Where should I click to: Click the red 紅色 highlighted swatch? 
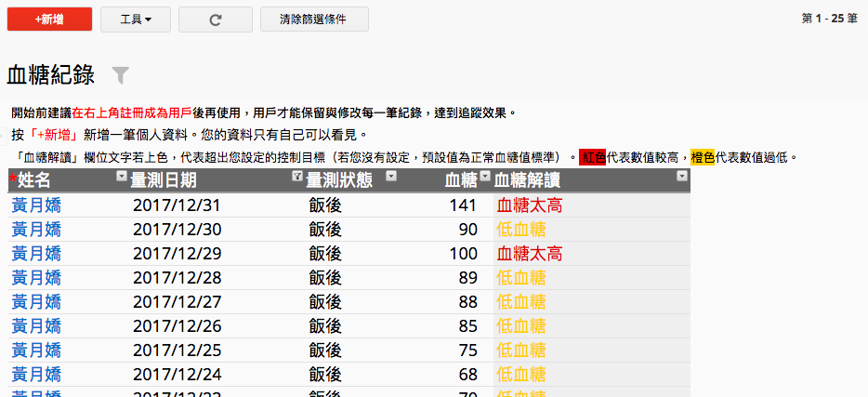coord(592,157)
